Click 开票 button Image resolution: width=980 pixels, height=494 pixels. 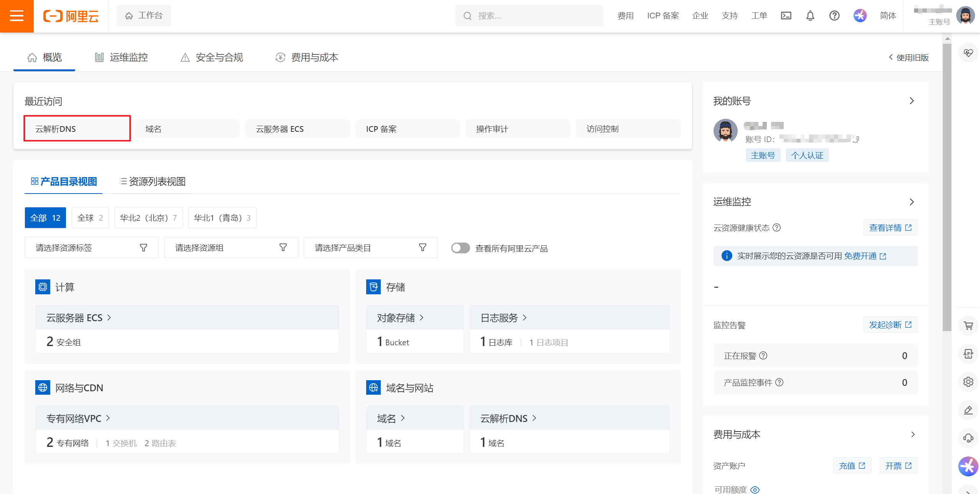[x=898, y=465]
